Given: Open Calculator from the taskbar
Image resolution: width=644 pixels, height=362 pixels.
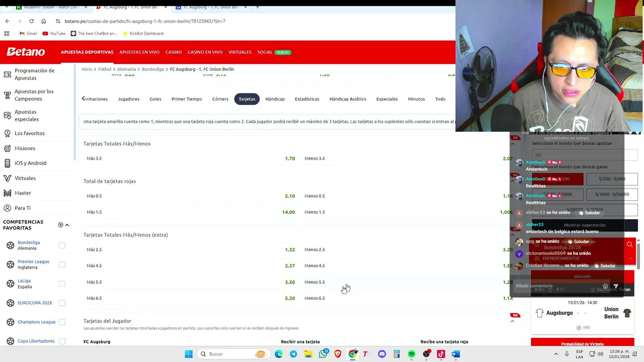Looking at the screenshot, I should 396,354.
